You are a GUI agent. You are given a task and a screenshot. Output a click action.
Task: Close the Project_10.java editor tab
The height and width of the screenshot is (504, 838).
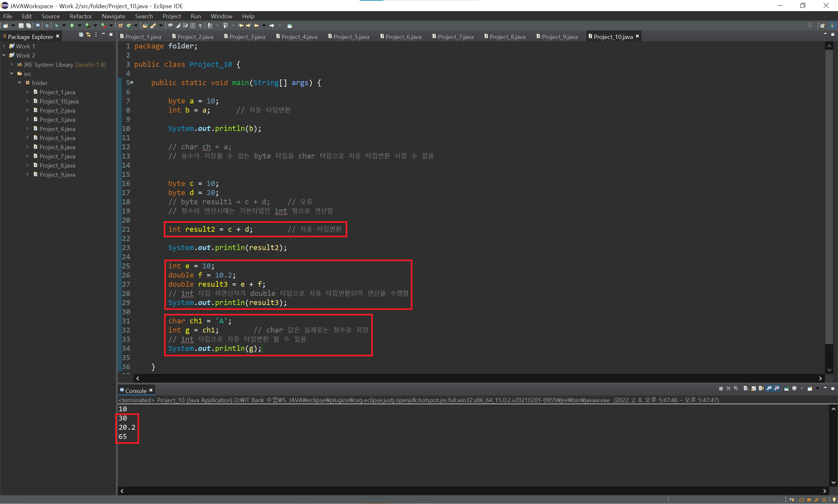pyautogui.click(x=638, y=36)
